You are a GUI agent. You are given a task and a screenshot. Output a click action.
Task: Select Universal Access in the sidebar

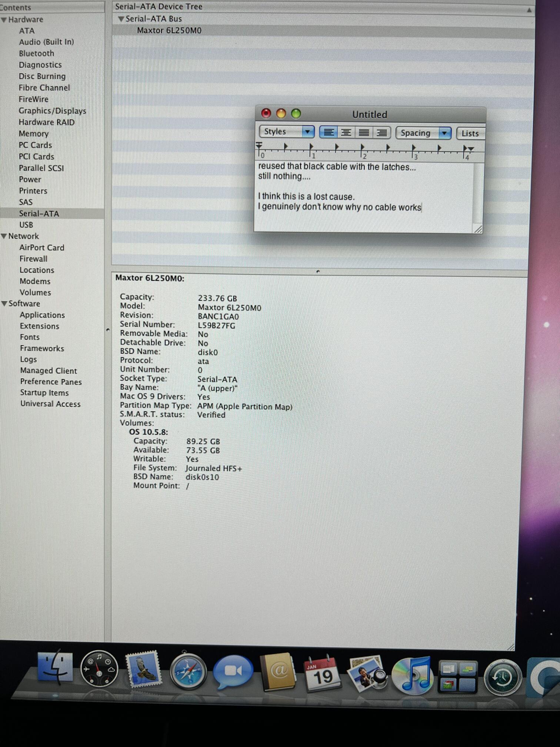coord(50,404)
